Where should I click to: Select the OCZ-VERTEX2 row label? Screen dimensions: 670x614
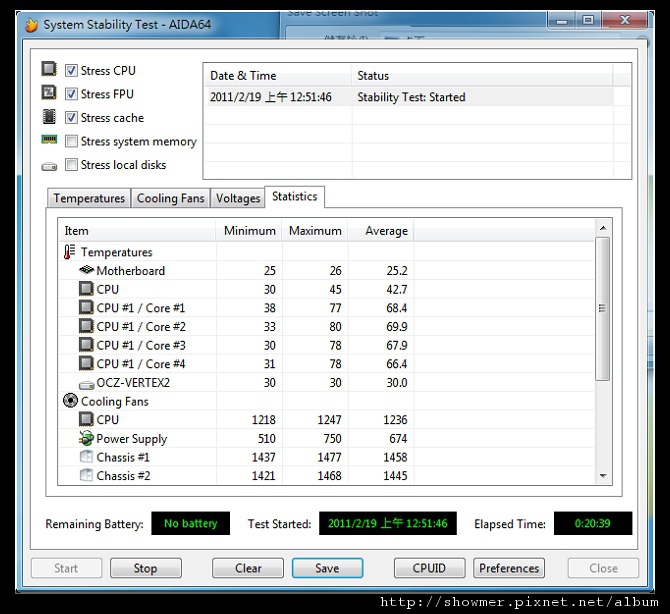coord(133,382)
